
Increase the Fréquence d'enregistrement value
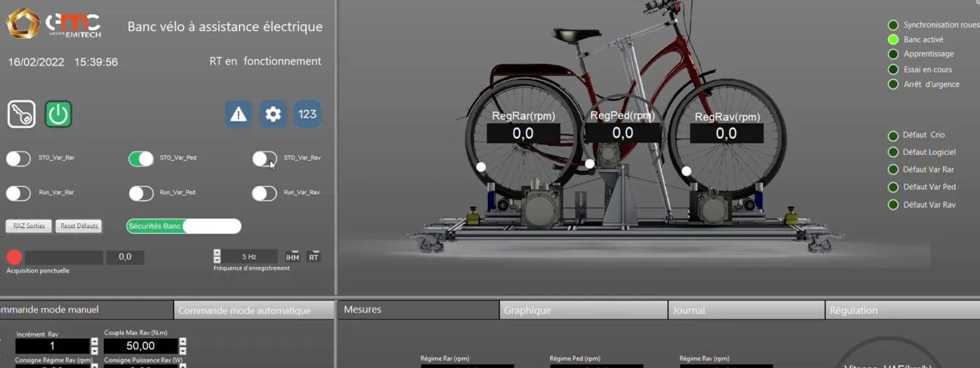click(x=217, y=253)
